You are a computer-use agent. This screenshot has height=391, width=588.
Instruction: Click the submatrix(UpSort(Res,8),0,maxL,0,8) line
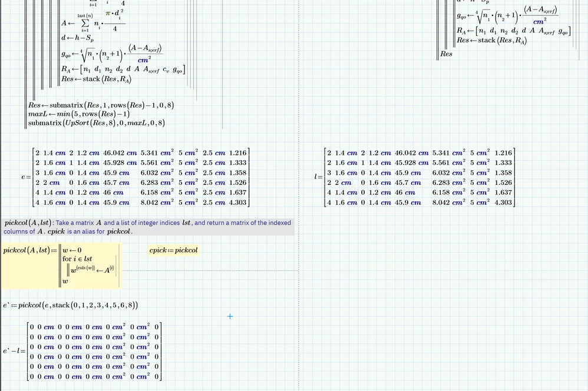97,123
